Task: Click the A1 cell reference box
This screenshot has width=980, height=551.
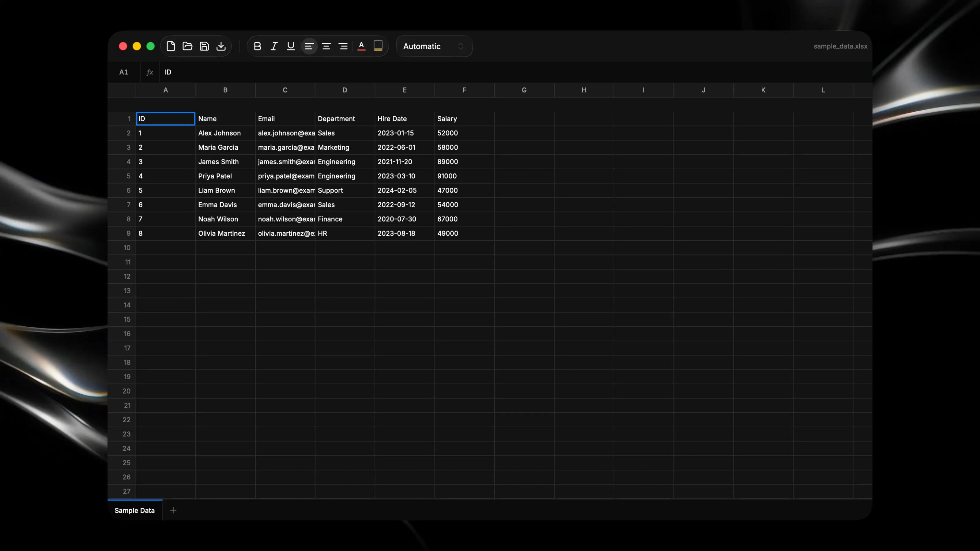Action: click(124, 72)
